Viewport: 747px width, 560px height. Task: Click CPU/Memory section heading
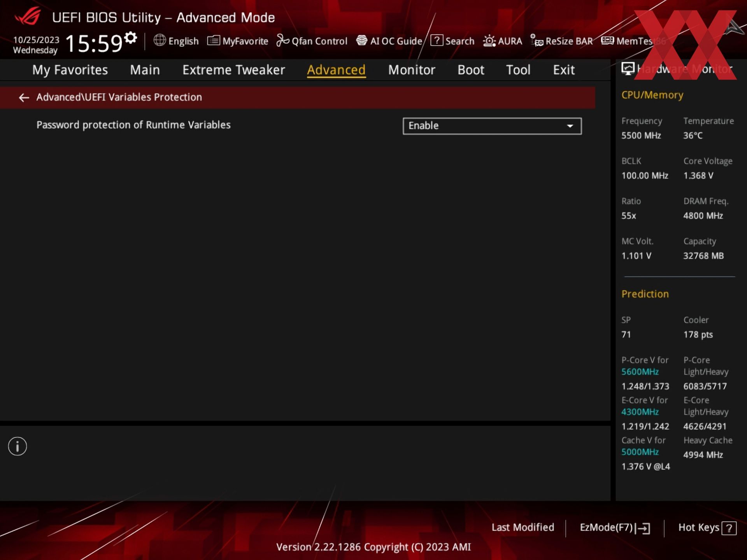pyautogui.click(x=652, y=95)
